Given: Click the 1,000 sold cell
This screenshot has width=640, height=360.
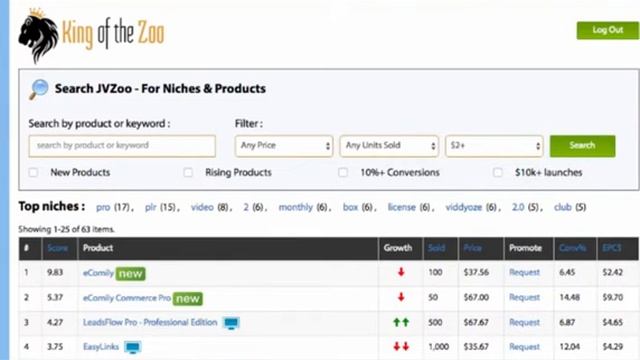Looking at the screenshot, I should [439, 347].
